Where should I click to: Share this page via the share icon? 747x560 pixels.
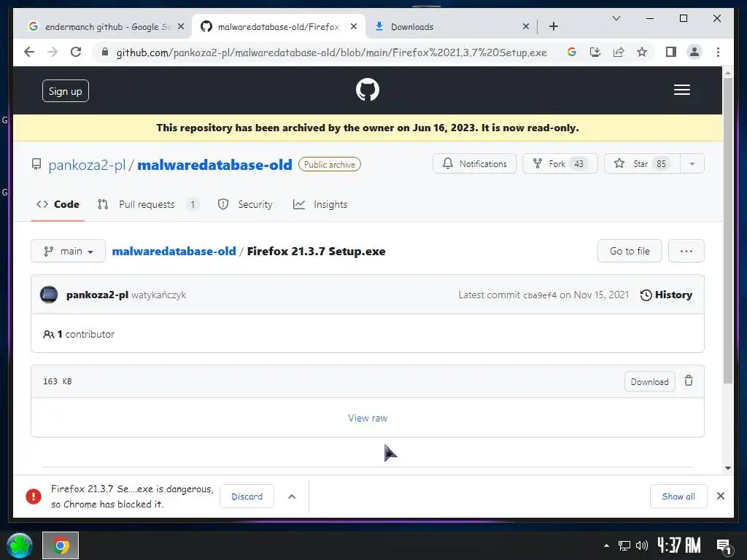click(619, 52)
